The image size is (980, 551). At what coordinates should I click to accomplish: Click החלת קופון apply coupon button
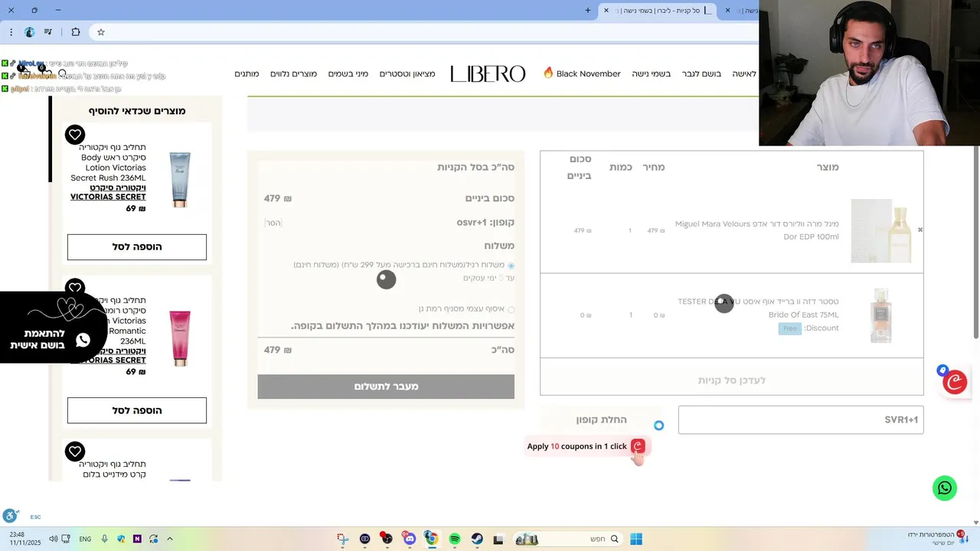(x=602, y=419)
